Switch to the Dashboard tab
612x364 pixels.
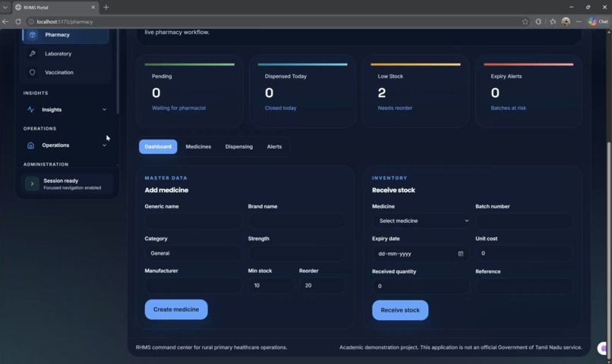point(158,146)
